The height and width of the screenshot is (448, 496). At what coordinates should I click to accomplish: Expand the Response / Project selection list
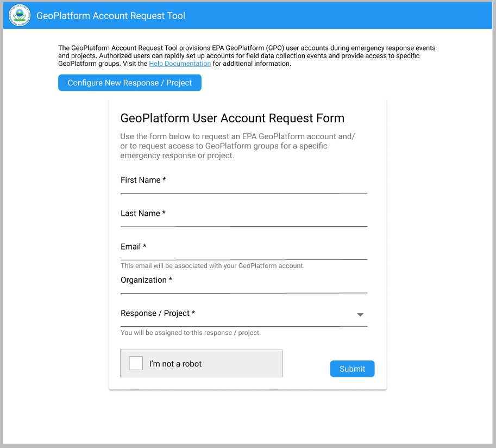pyautogui.click(x=360, y=314)
